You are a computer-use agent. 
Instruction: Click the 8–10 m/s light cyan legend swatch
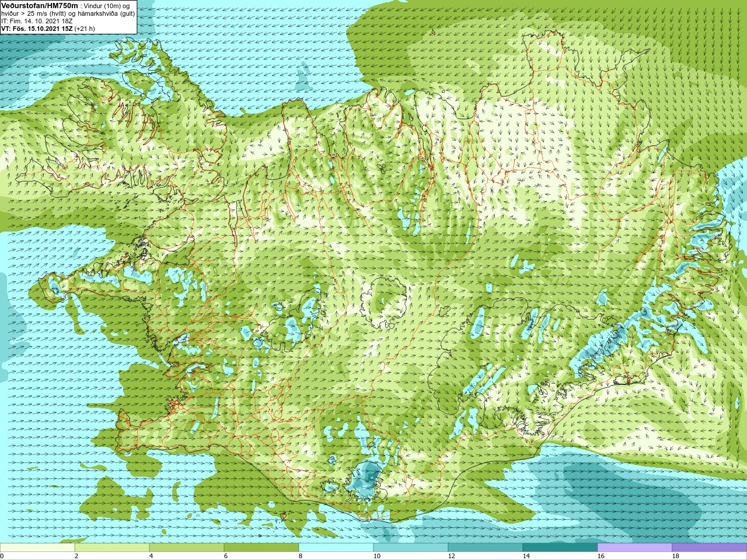[336, 548]
